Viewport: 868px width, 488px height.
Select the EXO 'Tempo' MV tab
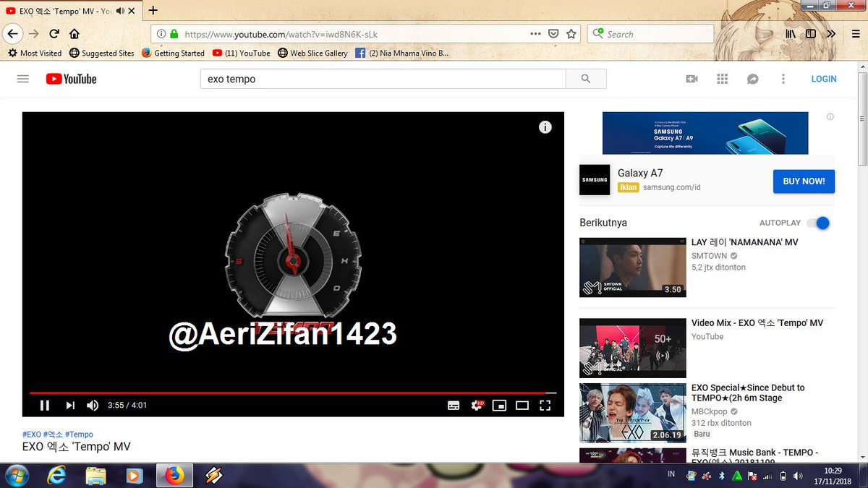(72, 11)
